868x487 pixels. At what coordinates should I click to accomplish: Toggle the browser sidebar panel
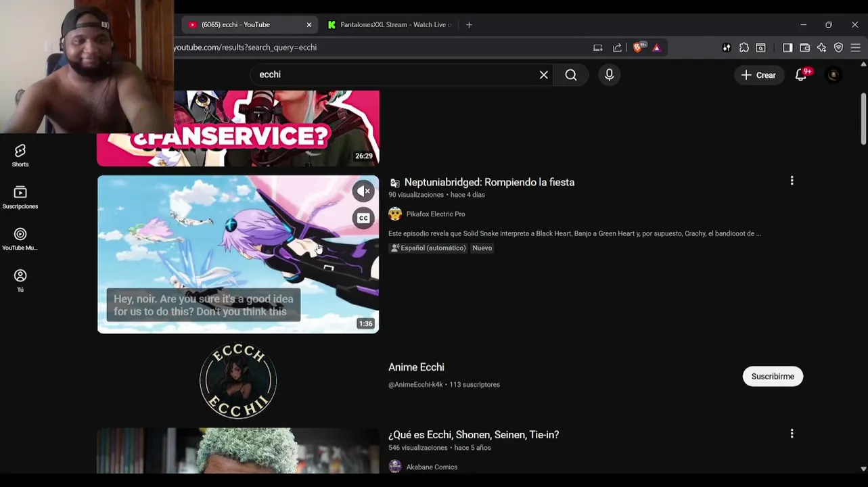point(787,47)
